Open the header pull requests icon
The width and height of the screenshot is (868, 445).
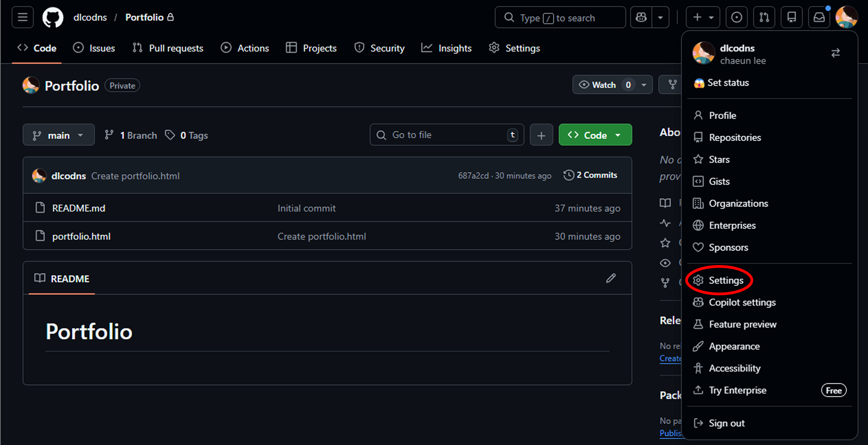point(764,17)
